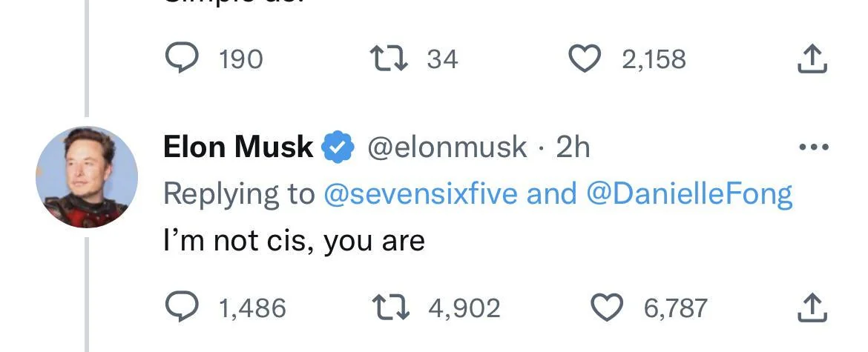Image resolution: width=868 pixels, height=352 pixels.
Task: Reply to the tweet with 190 replies
Action: pos(182,59)
